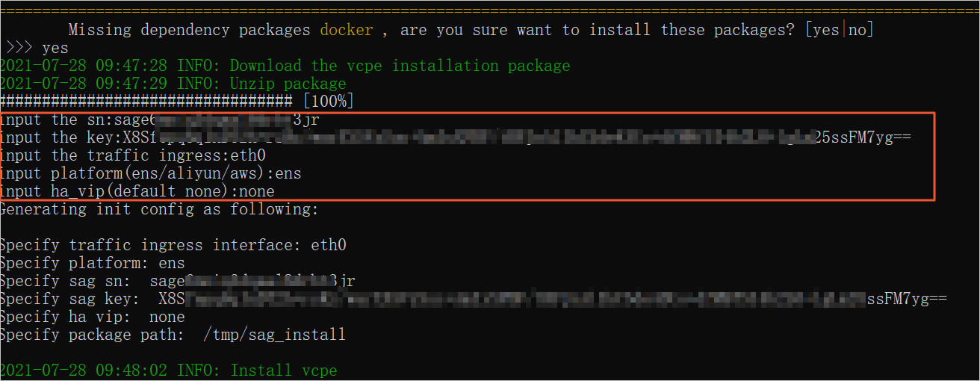The width and height of the screenshot is (980, 381).
Task: Click the 'input the sn' line
Action: click(160, 120)
